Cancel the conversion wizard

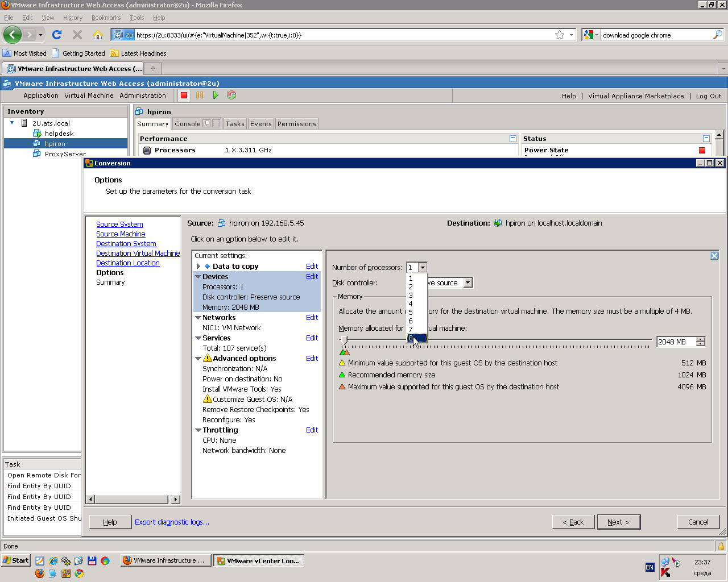[x=698, y=522]
